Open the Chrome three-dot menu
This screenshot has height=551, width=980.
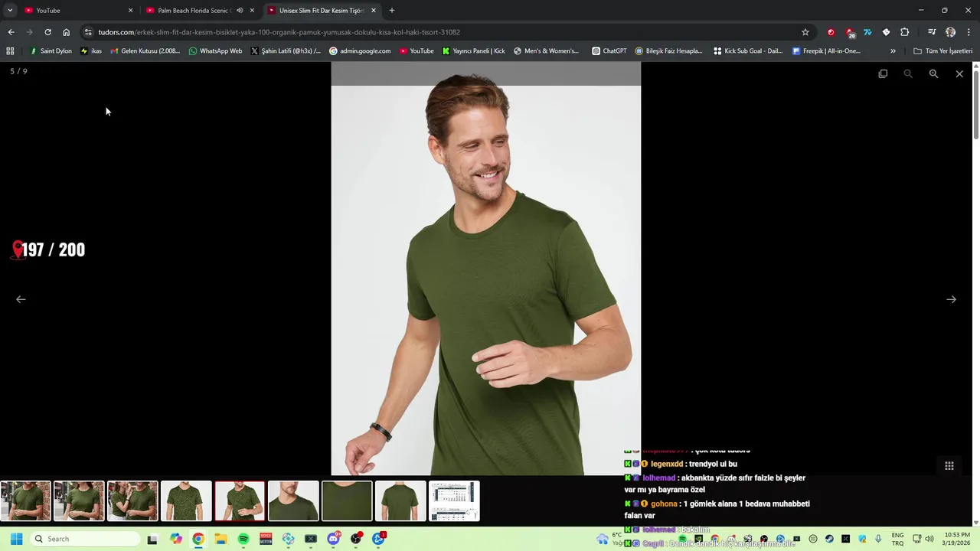coord(969,32)
